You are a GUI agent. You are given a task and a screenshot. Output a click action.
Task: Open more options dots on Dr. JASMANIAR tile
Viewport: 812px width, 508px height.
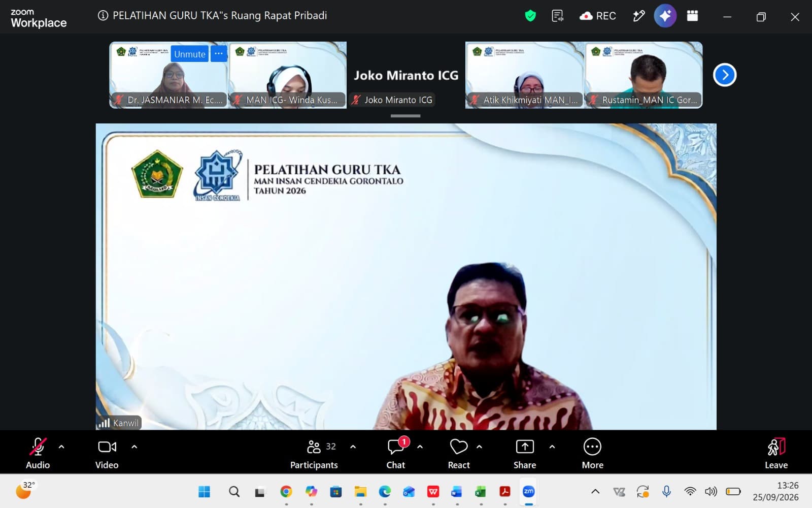(x=219, y=54)
